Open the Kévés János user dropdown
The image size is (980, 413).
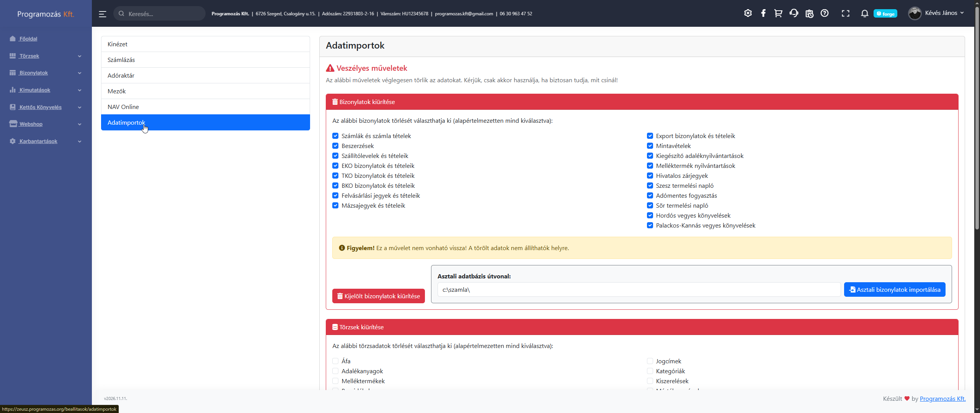tap(936, 13)
